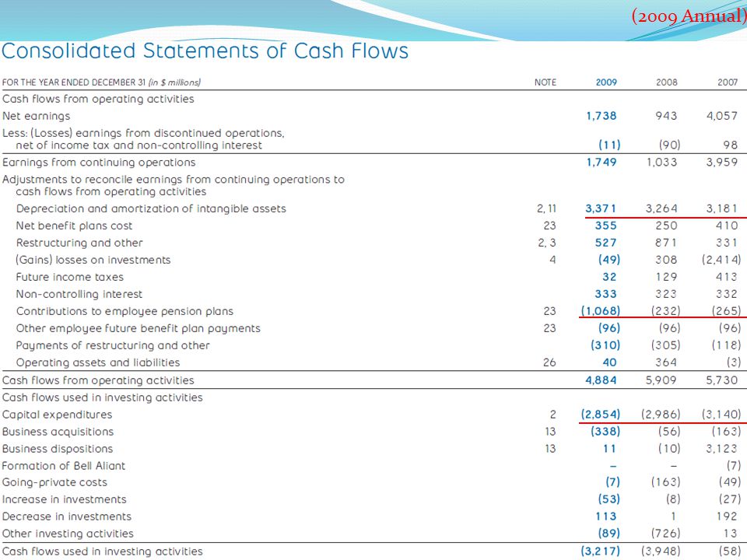Click future income taxes 2008 value 129
Screen dimensions: 747x560
666,277
